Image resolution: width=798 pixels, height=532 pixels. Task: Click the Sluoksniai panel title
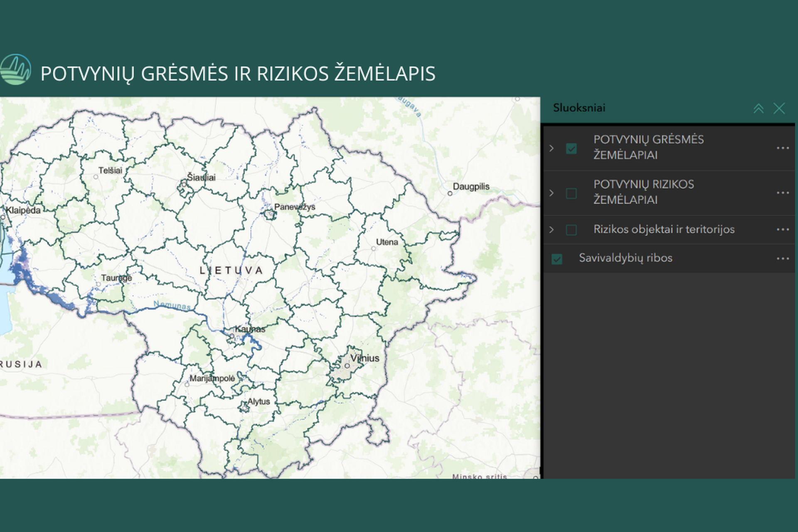pos(579,108)
